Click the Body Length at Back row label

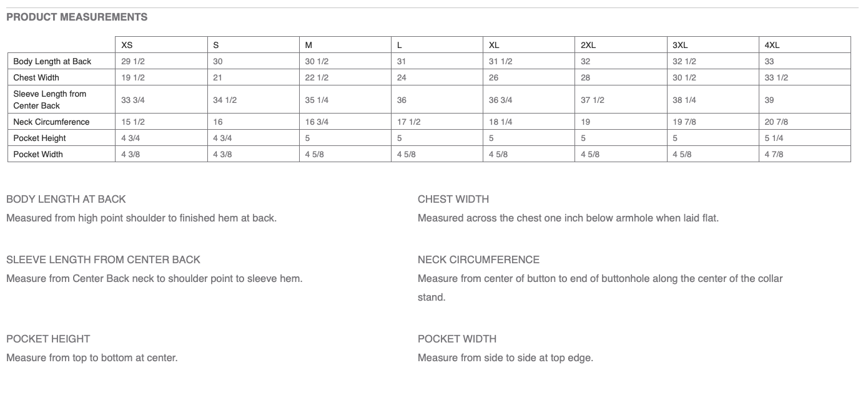click(52, 61)
